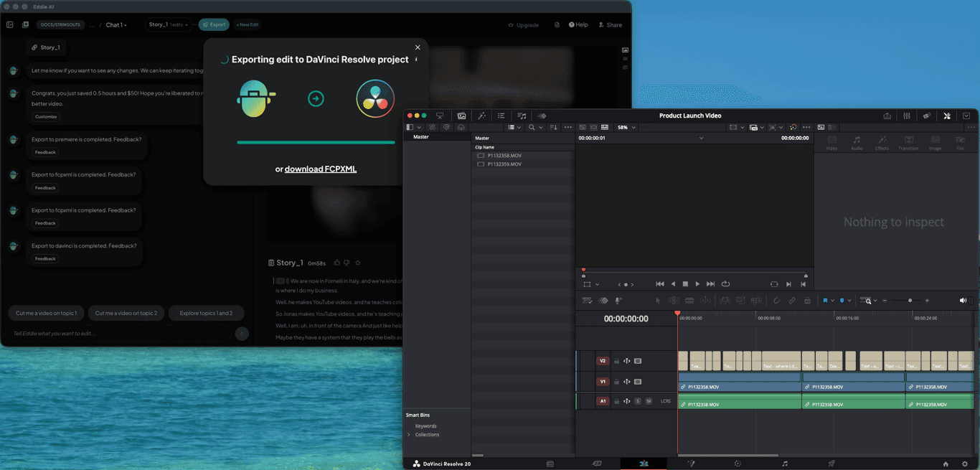Viewport: 980px width, 470px height.
Task: Jump to last frame in viewer
Action: [x=710, y=284]
